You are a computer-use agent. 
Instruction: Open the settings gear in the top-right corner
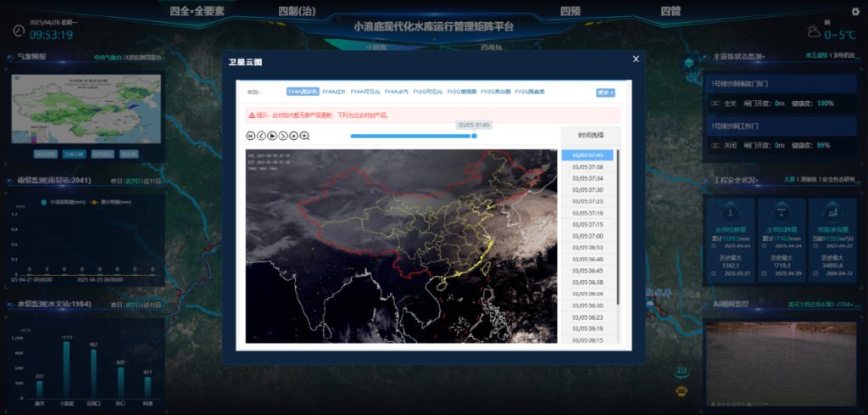pyautogui.click(x=854, y=12)
